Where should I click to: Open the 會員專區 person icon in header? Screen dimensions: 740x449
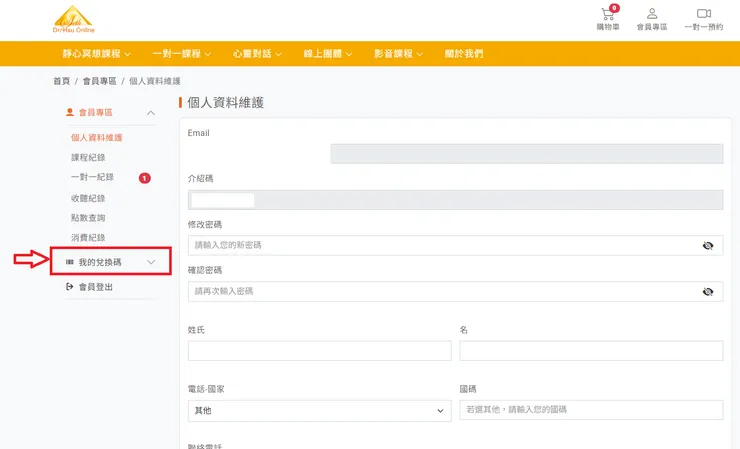pos(652,14)
